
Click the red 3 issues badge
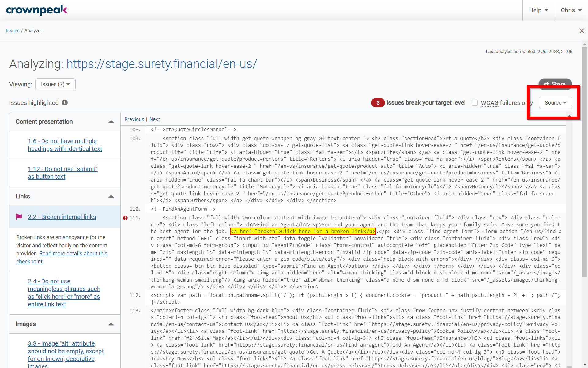coord(378,103)
